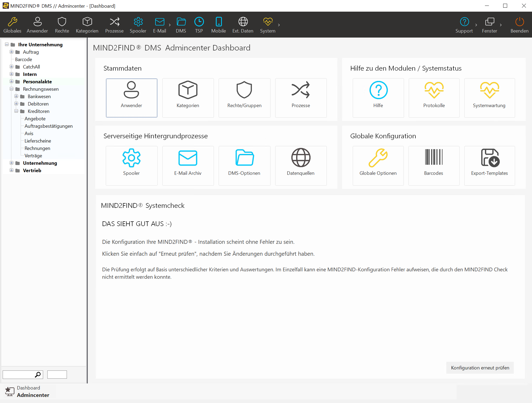Open the Anwender dashboard tile
The width and height of the screenshot is (532, 403).
131,98
